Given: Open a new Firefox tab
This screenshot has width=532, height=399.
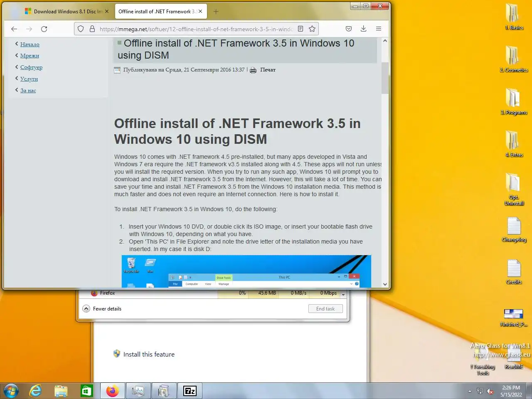Looking at the screenshot, I should pyautogui.click(x=216, y=12).
